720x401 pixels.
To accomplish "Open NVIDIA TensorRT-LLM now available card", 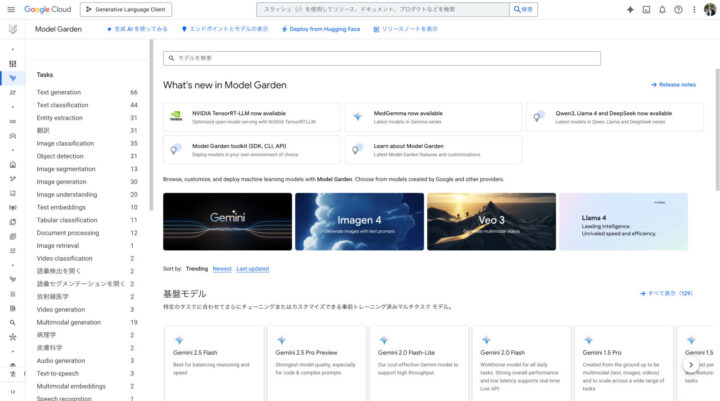I will click(252, 117).
